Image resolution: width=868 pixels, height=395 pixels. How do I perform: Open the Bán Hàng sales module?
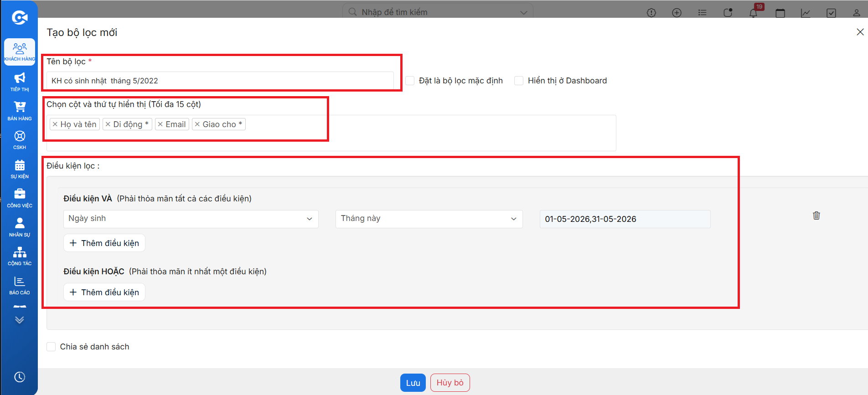20,111
